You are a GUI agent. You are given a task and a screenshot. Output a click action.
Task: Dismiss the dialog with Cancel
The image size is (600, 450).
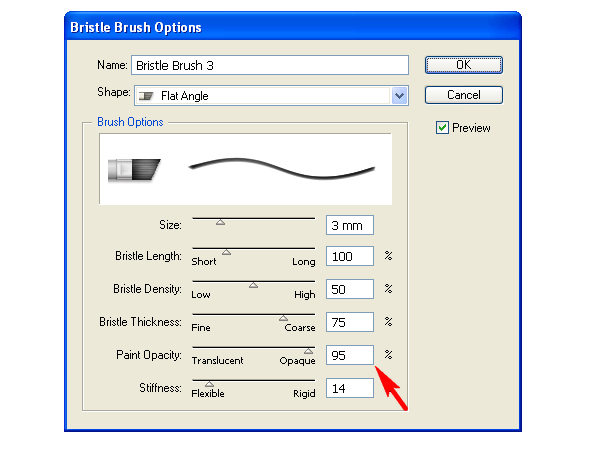(463, 95)
